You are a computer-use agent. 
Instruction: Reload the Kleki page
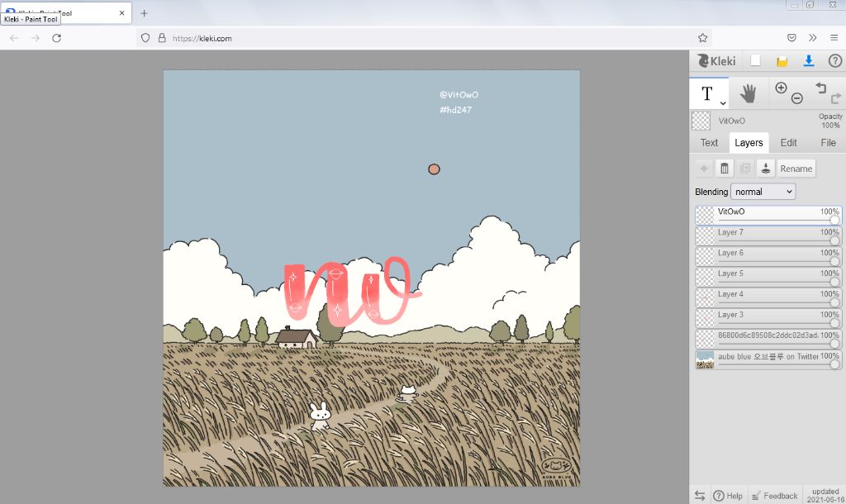56,38
